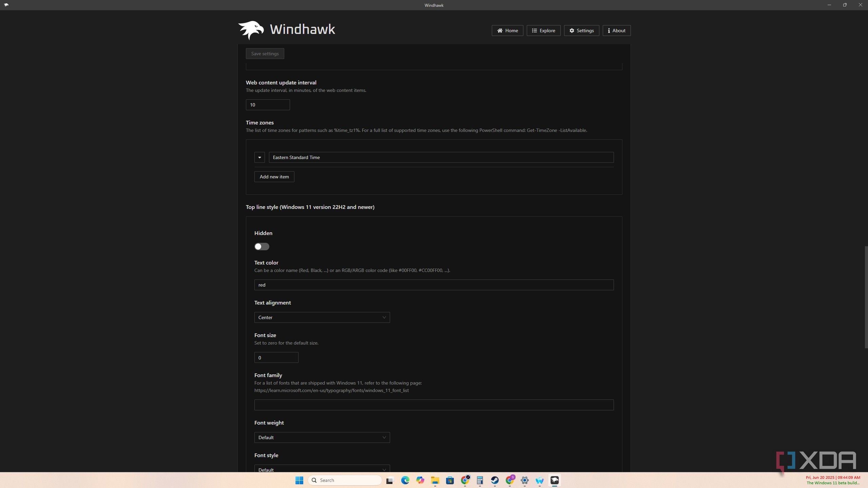Screen dimensions: 868x488
Task: Open Windows Settings gear in taskbar
Action: [x=524, y=480]
